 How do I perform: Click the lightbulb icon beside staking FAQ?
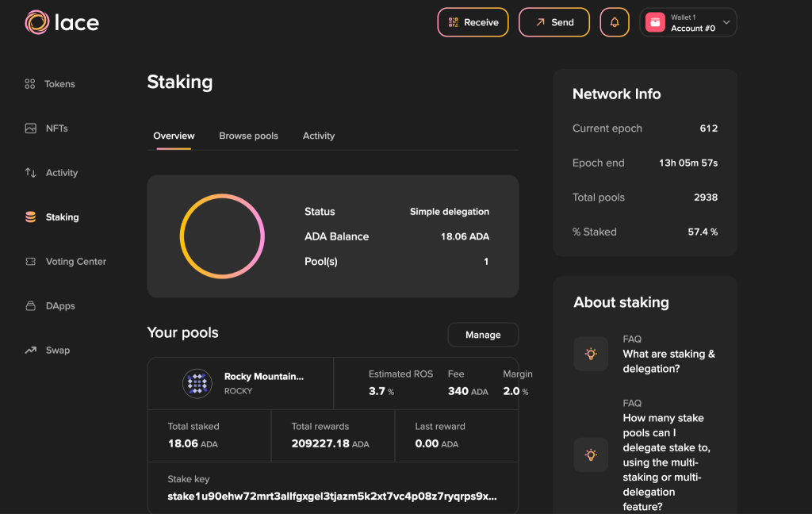pyautogui.click(x=591, y=354)
